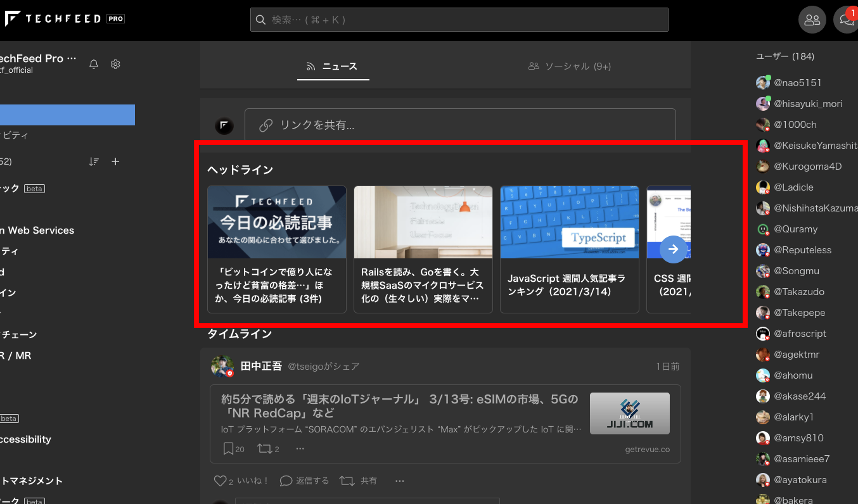The width and height of the screenshot is (858, 504).
Task: Open the settings gear icon in sidebar
Action: pos(115,64)
